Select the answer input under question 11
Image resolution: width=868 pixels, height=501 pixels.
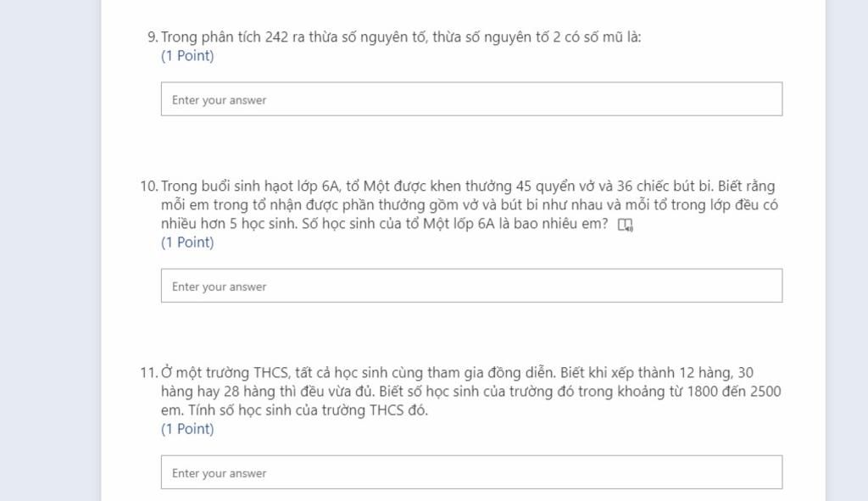(471, 472)
